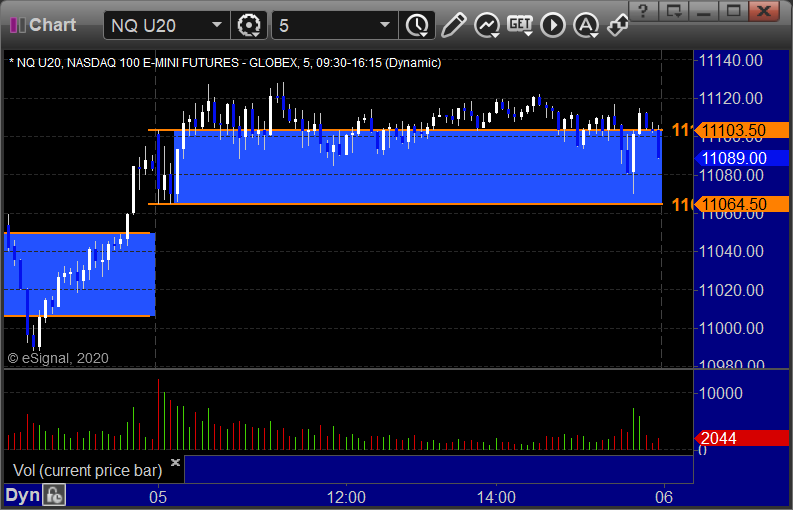Click the Chart window title text
This screenshot has width=793, height=510.
(53, 25)
